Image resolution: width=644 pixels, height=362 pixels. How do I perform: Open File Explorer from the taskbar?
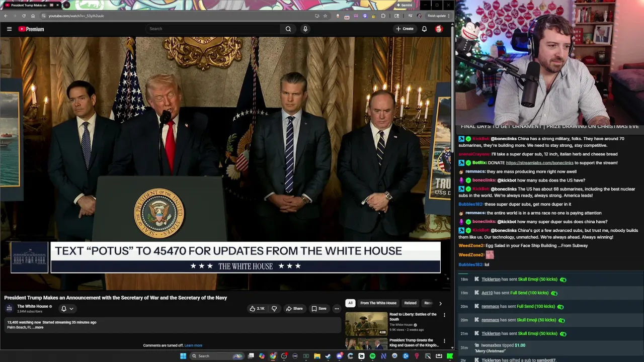[317, 356]
